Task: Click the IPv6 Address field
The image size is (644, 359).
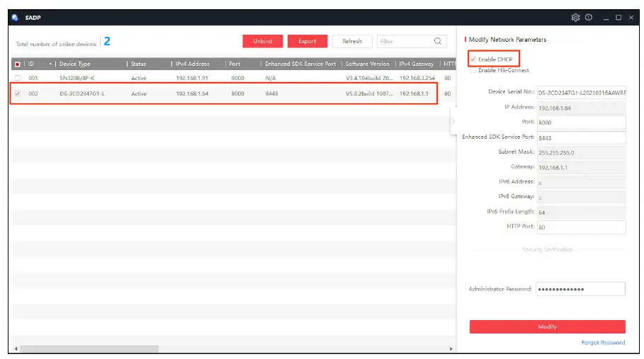Action: [581, 183]
